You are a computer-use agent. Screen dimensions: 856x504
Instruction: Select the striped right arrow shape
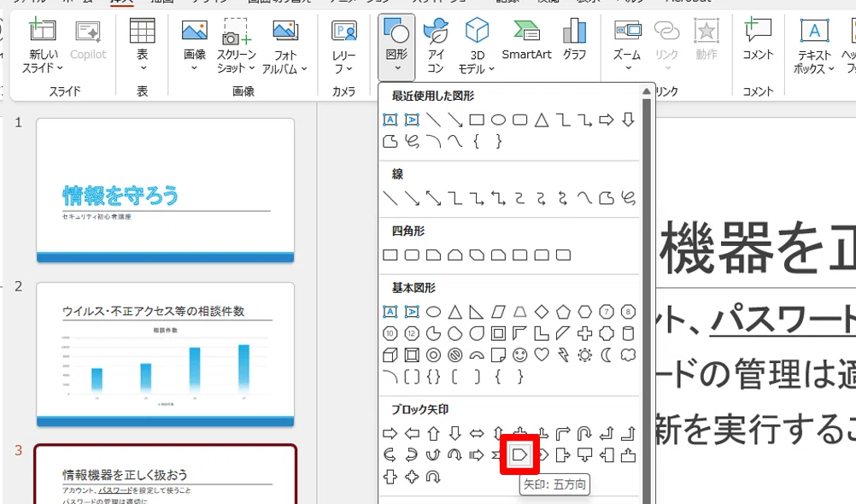[x=477, y=454]
